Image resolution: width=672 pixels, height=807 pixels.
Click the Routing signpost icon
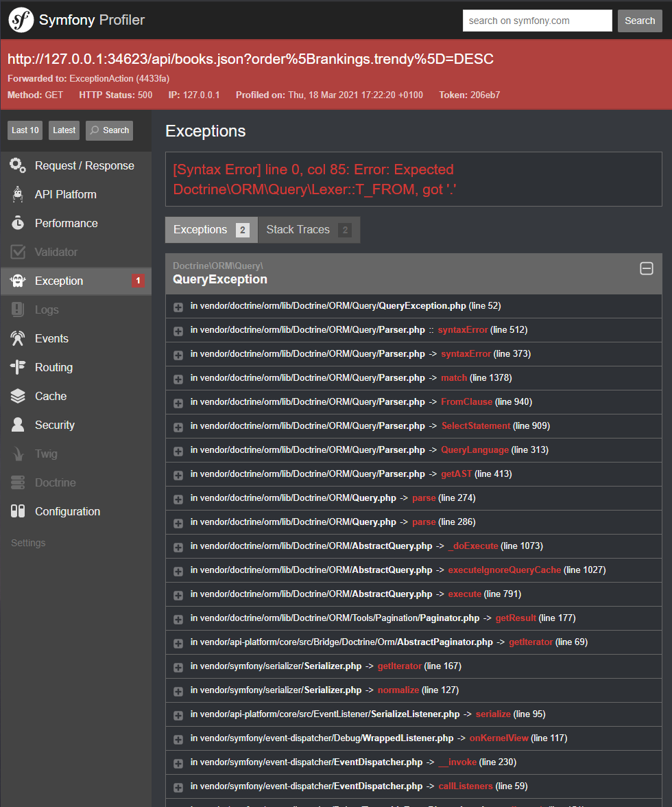17,368
